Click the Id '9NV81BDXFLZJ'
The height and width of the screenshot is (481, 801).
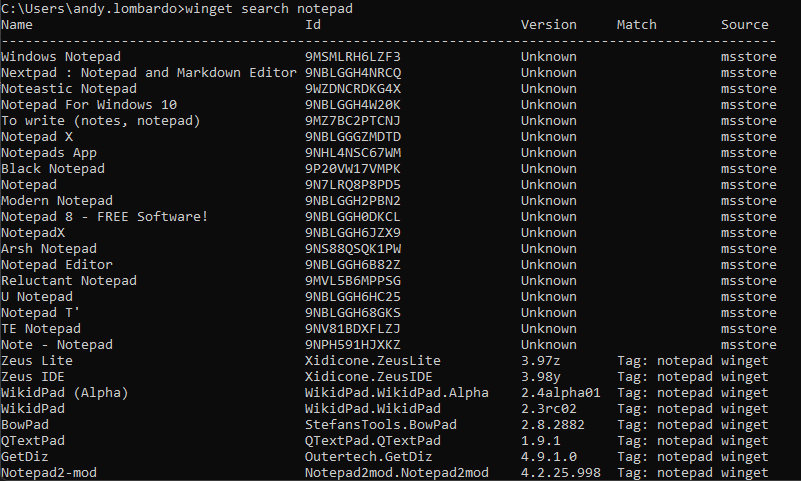(352, 329)
